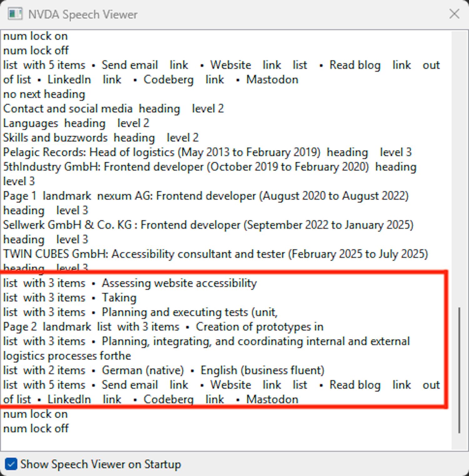Click the NVDA Speech Viewer title bar icon
Image resolution: width=469 pixels, height=476 pixels.
tap(15, 14)
